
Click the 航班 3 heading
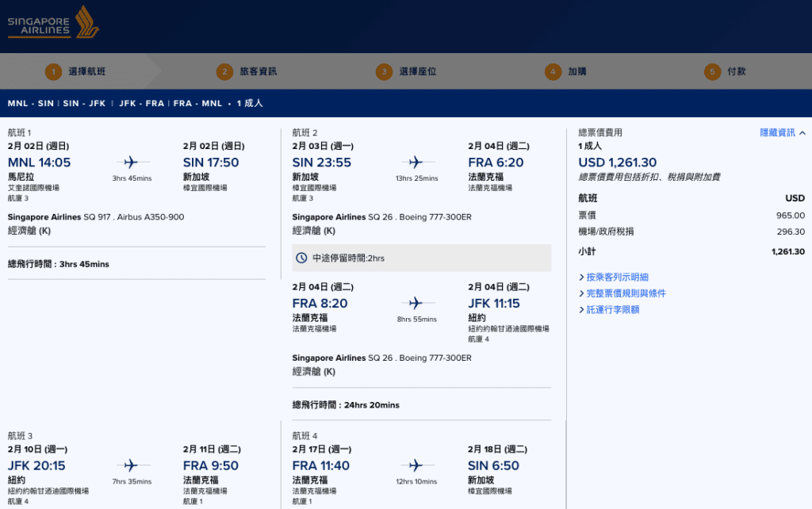[x=20, y=435]
